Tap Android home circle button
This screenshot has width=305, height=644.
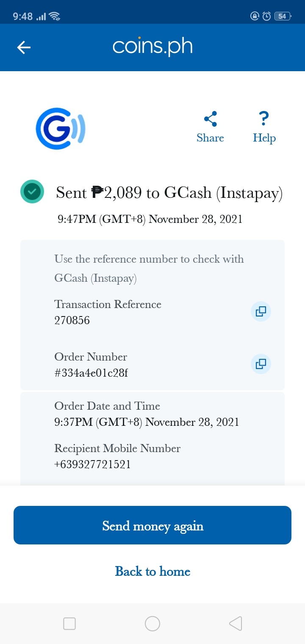pyautogui.click(x=152, y=624)
